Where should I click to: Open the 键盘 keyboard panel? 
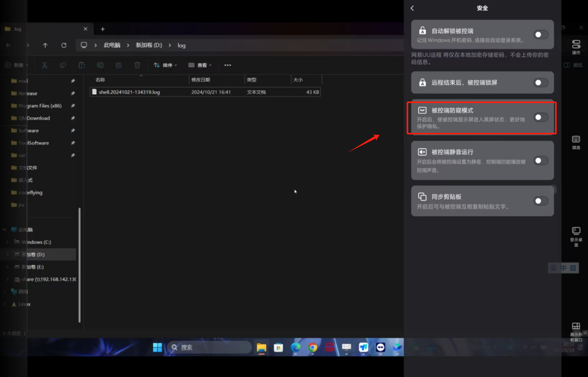coord(576,143)
